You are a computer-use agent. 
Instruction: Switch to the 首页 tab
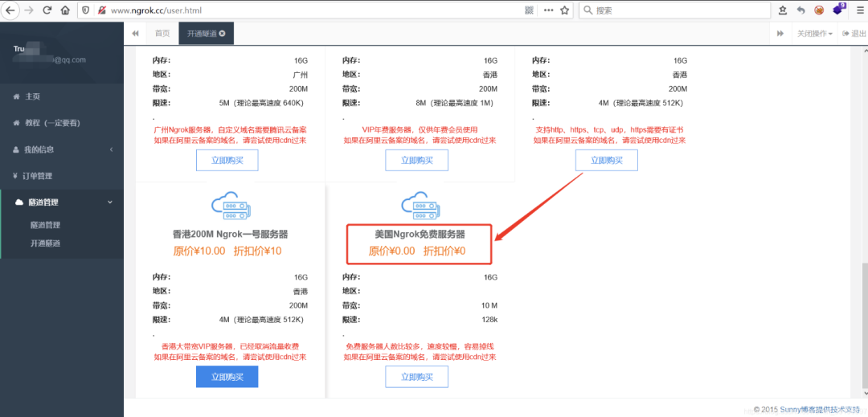pos(162,33)
